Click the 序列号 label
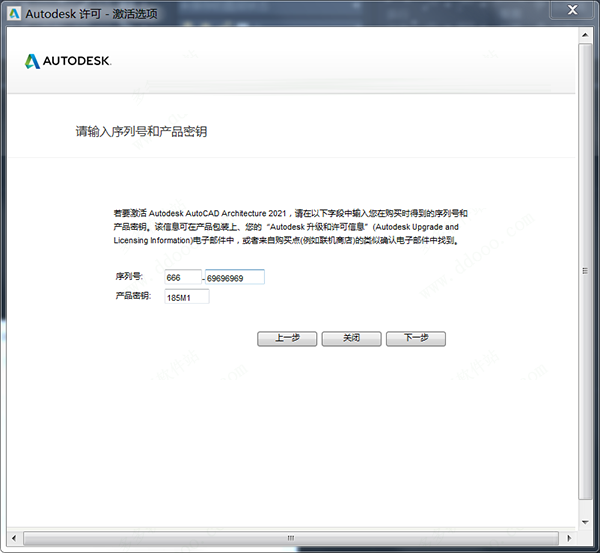This screenshot has height=553, width=600. 129,276
